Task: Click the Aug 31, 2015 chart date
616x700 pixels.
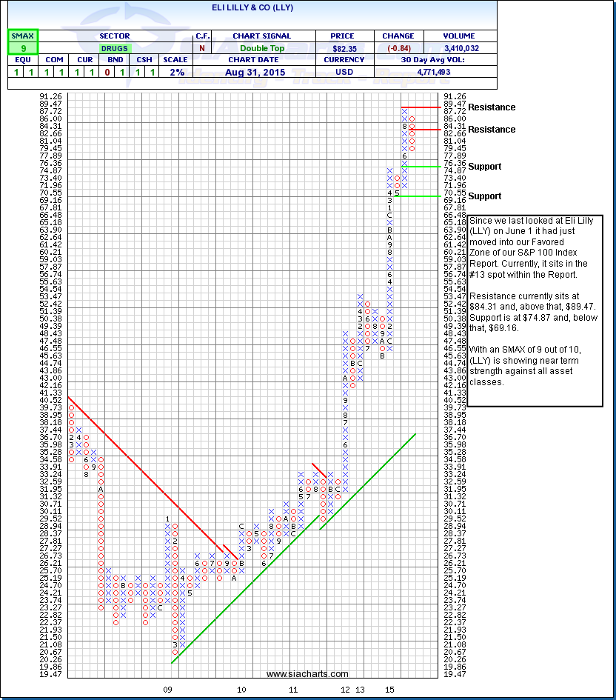Action: point(261,72)
